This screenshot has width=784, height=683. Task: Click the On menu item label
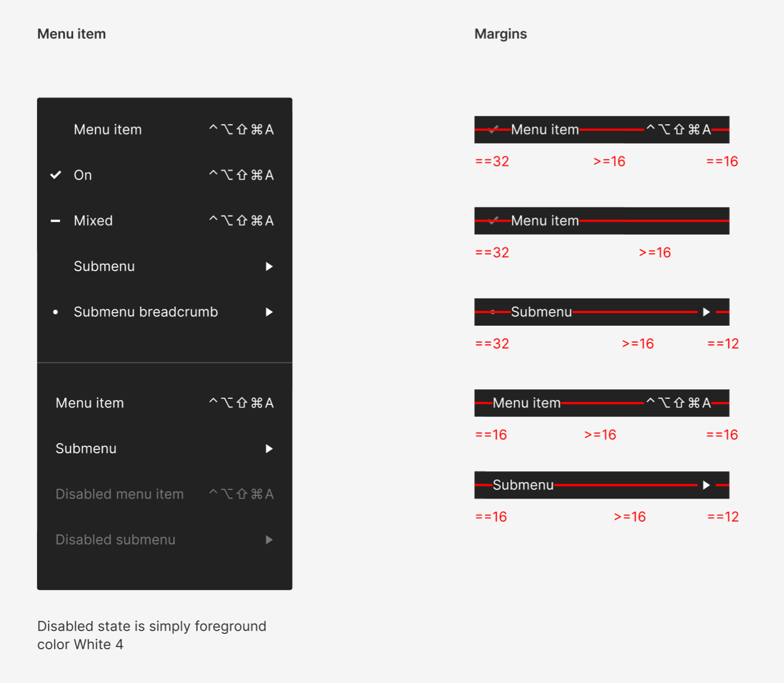pyautogui.click(x=83, y=175)
